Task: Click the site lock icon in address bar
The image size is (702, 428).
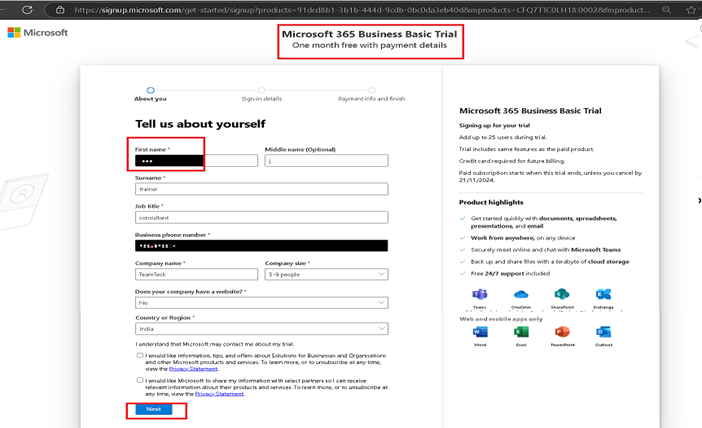Action: [60, 9]
